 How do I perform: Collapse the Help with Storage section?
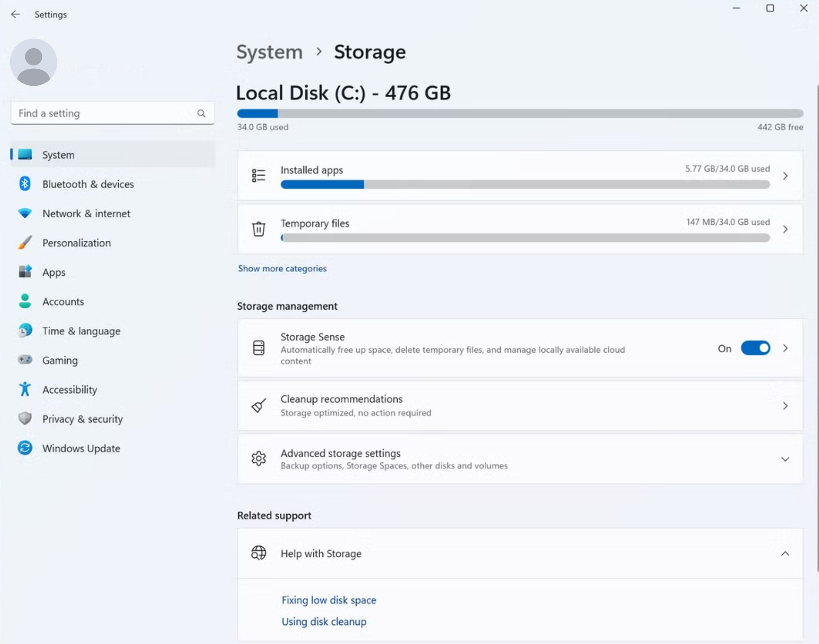(785, 554)
